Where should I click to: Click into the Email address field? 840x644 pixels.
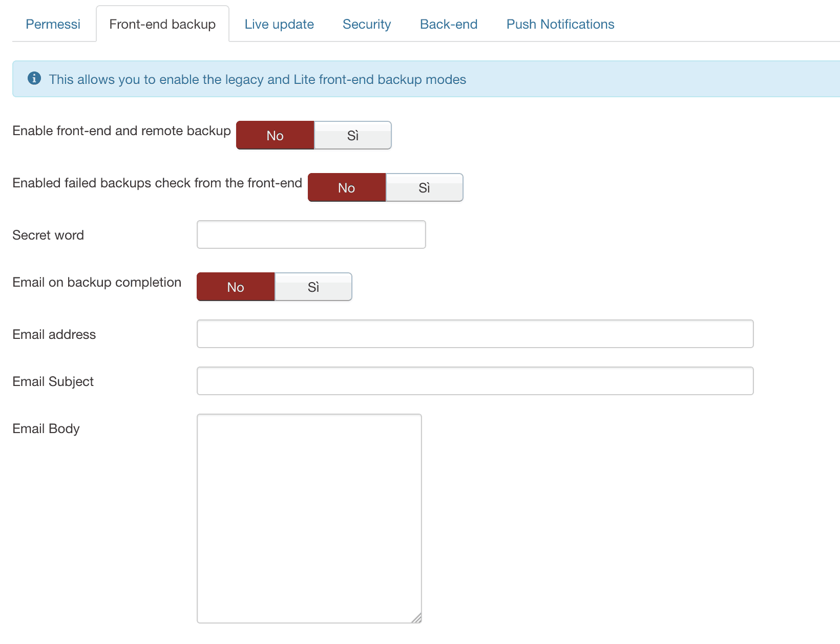[x=475, y=334]
